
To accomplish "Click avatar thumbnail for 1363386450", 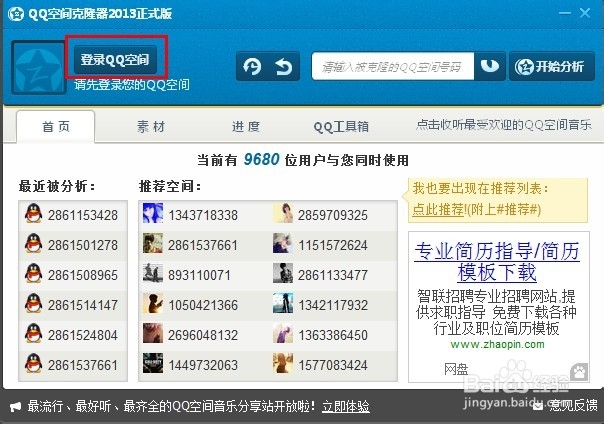I will [x=283, y=333].
